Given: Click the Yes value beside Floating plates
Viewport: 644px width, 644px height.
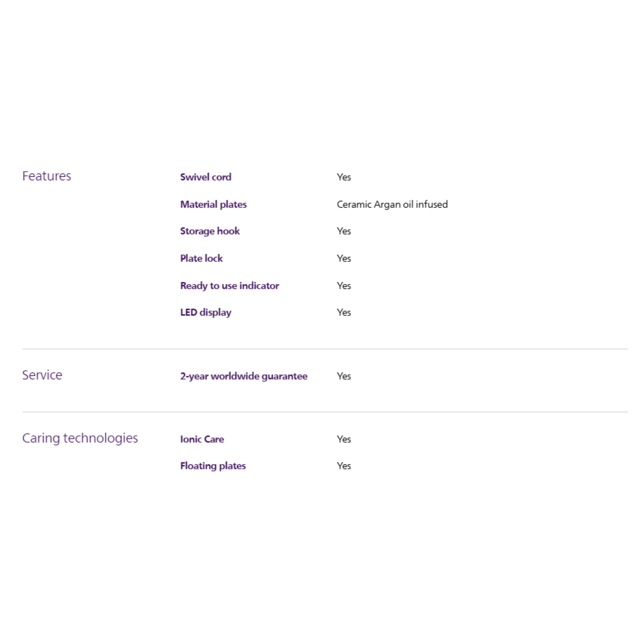Looking at the screenshot, I should pos(344,466).
